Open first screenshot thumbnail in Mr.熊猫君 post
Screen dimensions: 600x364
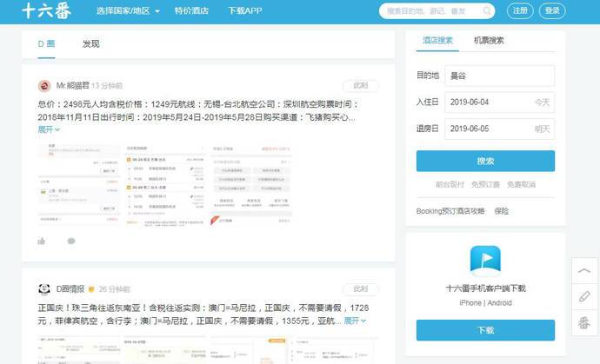coord(78,185)
